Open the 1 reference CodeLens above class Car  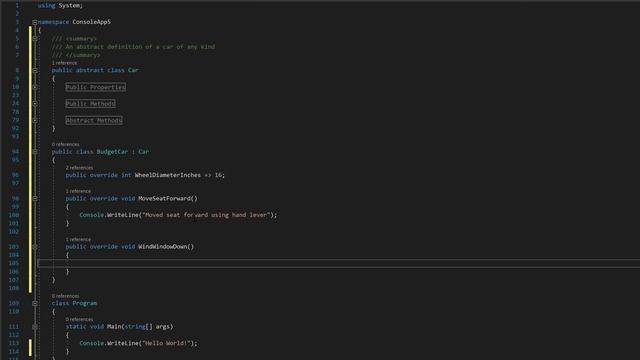[x=64, y=63]
